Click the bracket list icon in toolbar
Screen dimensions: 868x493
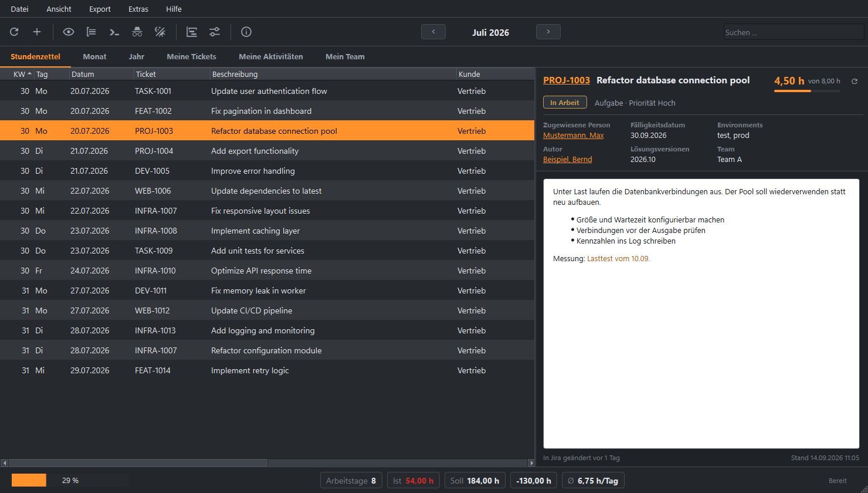coord(91,32)
